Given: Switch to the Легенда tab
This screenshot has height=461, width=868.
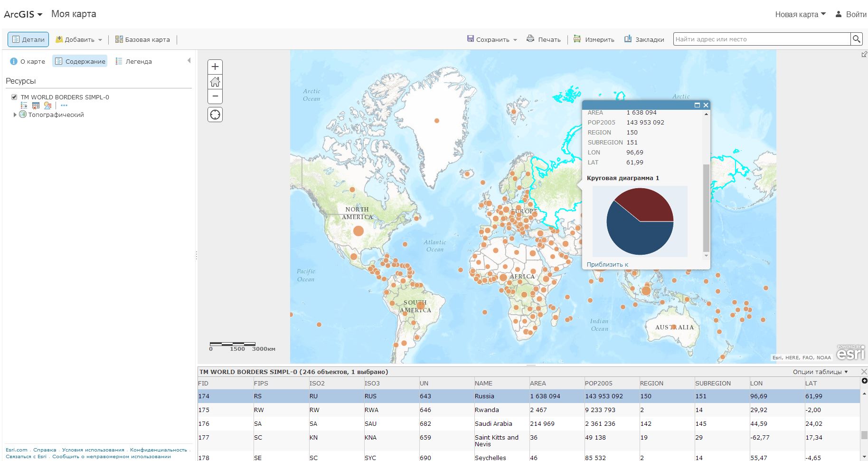Looking at the screenshot, I should pos(133,61).
